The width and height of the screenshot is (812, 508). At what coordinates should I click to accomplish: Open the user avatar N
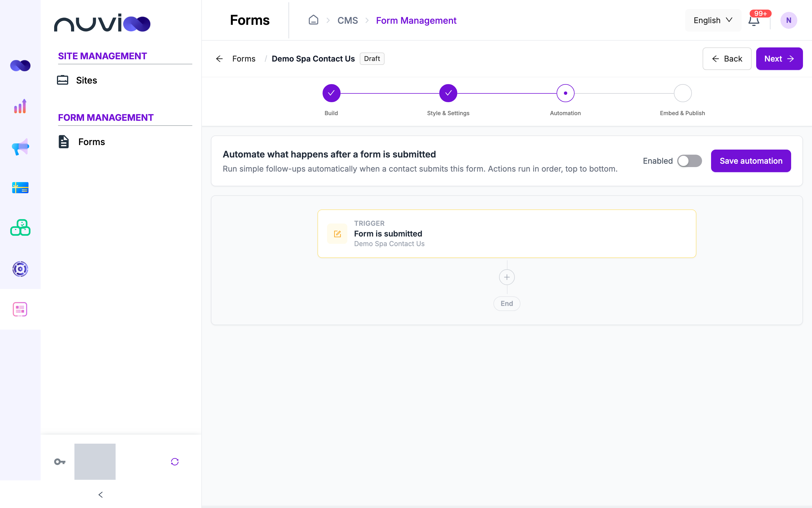[789, 20]
